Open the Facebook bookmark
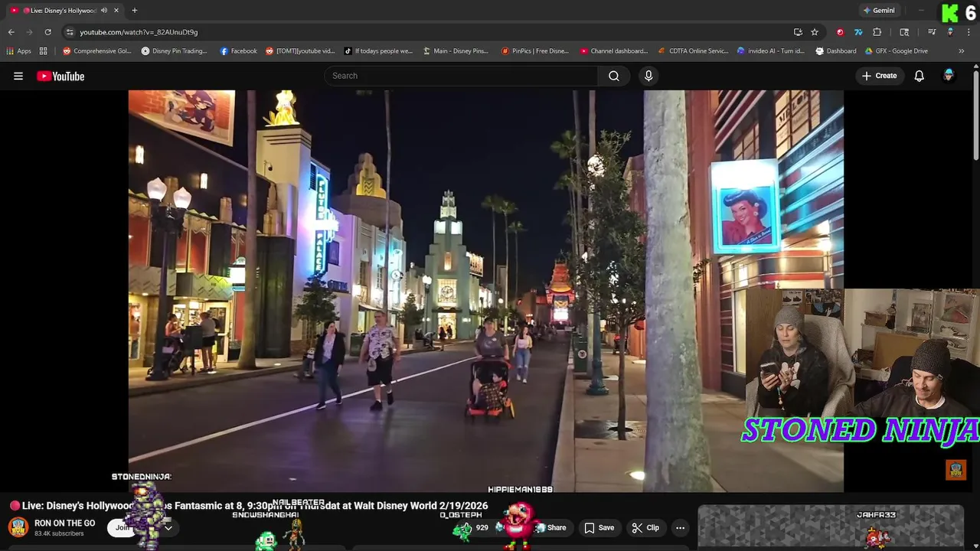 pyautogui.click(x=239, y=51)
